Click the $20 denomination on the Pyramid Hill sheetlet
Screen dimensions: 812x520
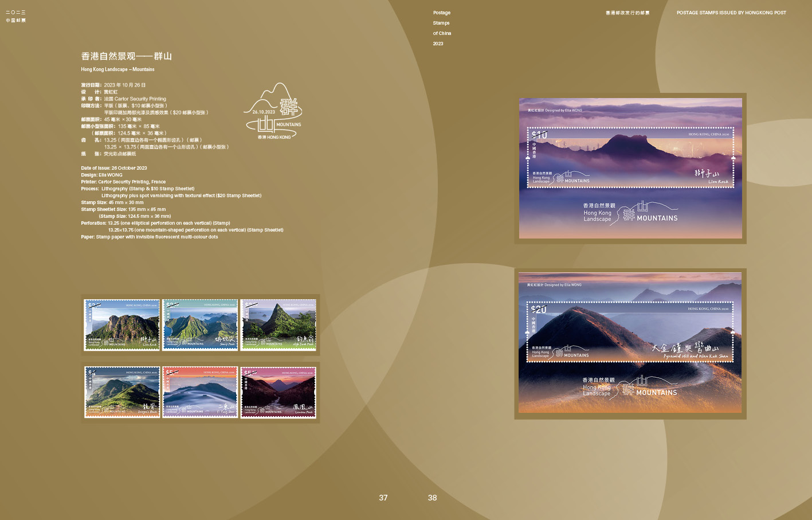point(539,310)
